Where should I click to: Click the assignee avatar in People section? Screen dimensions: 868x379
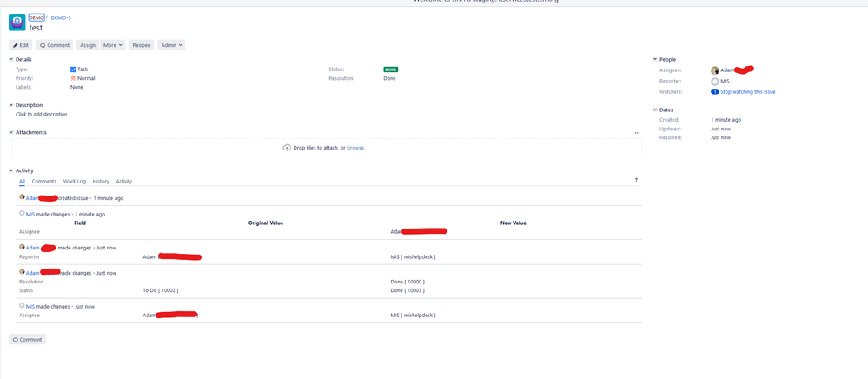point(715,70)
